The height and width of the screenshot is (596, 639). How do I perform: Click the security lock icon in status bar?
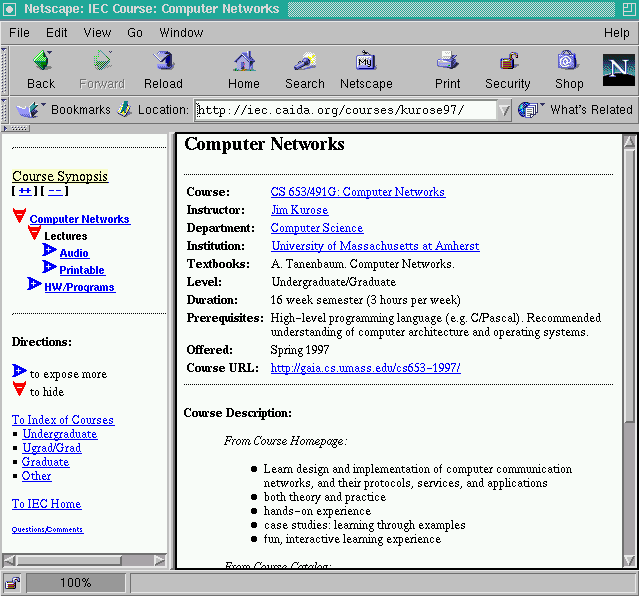(13, 583)
